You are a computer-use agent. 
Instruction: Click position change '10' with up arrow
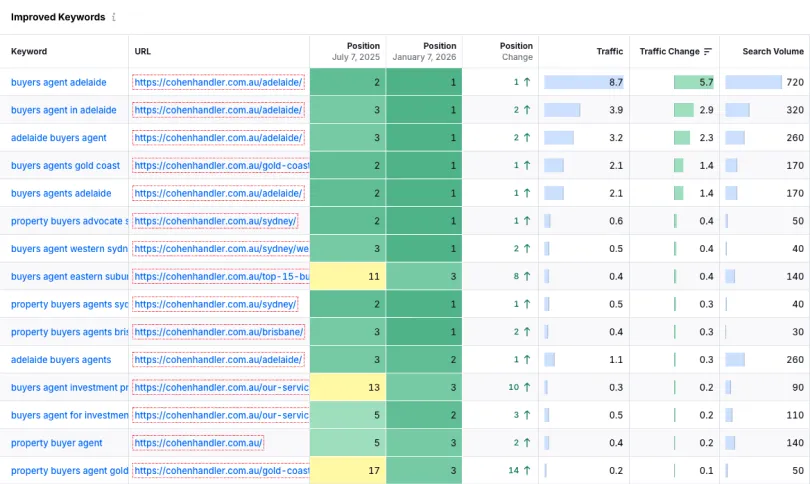click(520, 387)
